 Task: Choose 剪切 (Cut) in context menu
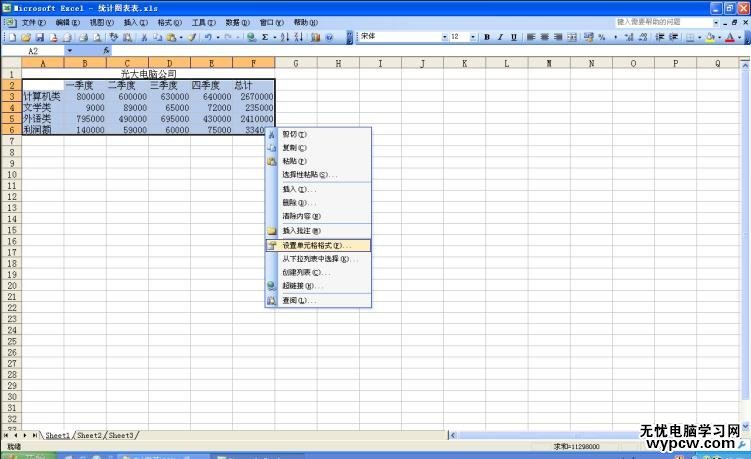318,135
